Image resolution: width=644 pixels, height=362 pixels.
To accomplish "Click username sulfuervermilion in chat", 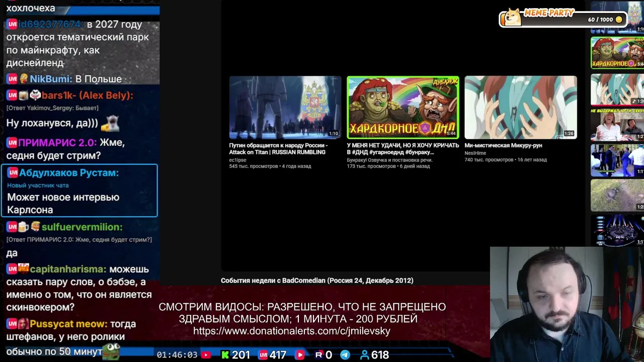I will tap(82, 227).
